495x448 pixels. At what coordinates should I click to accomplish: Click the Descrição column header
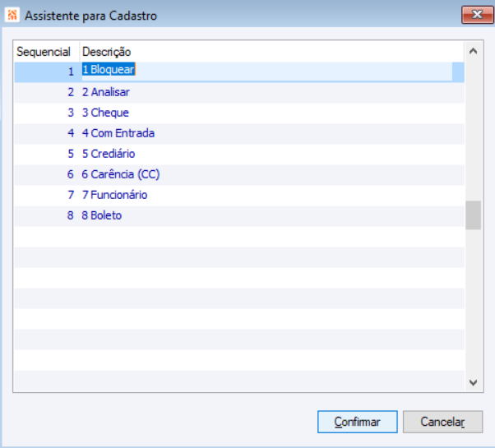(x=106, y=52)
